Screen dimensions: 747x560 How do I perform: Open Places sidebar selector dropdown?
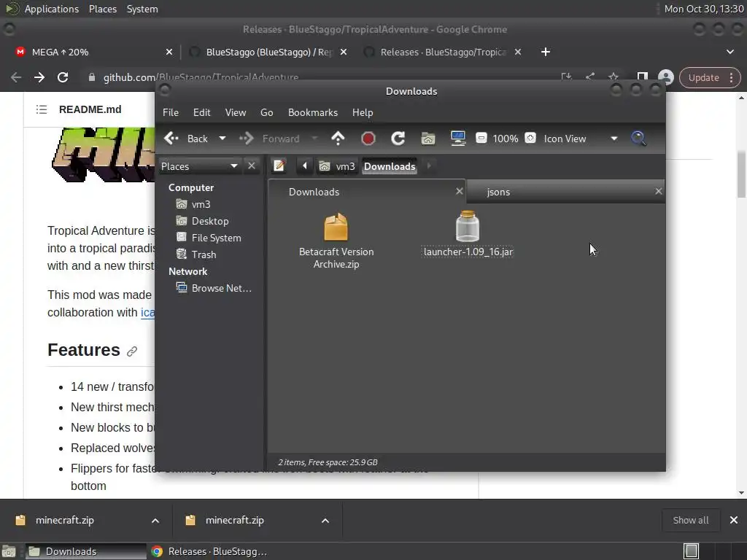point(200,166)
